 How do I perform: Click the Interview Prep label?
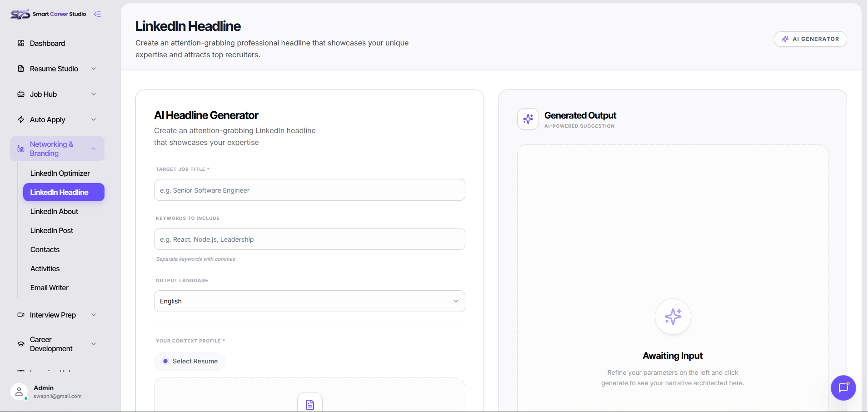tap(53, 315)
